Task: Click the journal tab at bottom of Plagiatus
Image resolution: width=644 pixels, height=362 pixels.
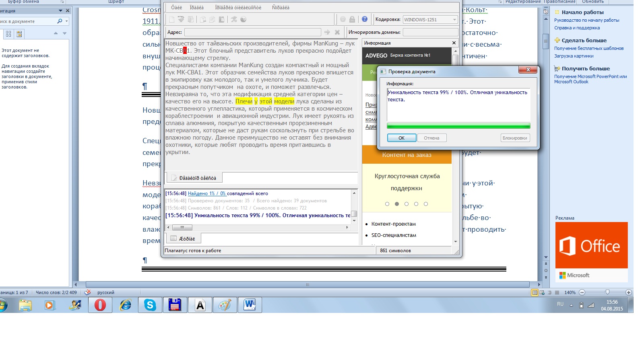Action: pos(183,239)
